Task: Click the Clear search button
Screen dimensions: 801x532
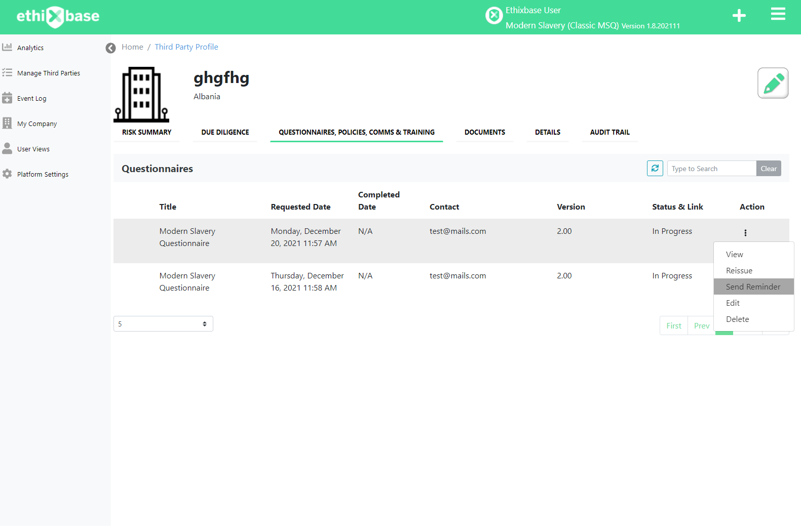Action: pyautogui.click(x=769, y=169)
